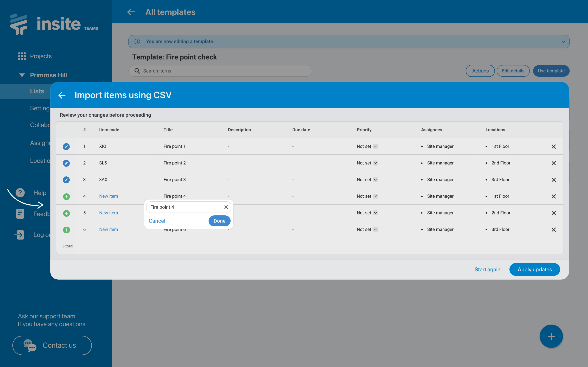
Task: Remove the Fire point 2 row
Action: tap(554, 163)
